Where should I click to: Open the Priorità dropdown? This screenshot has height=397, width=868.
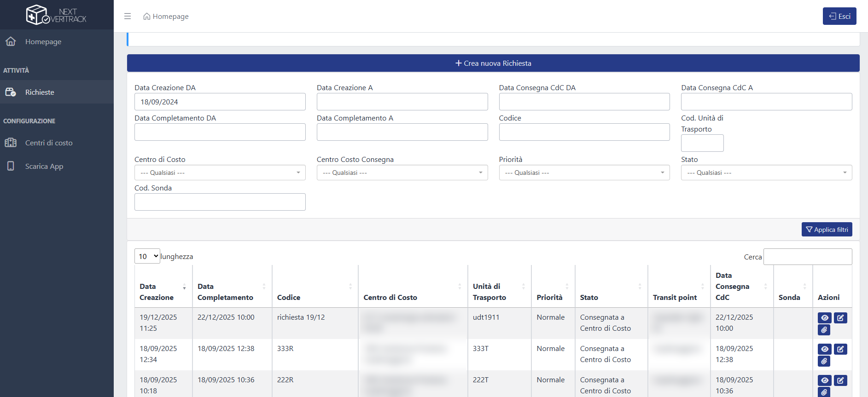click(x=584, y=173)
